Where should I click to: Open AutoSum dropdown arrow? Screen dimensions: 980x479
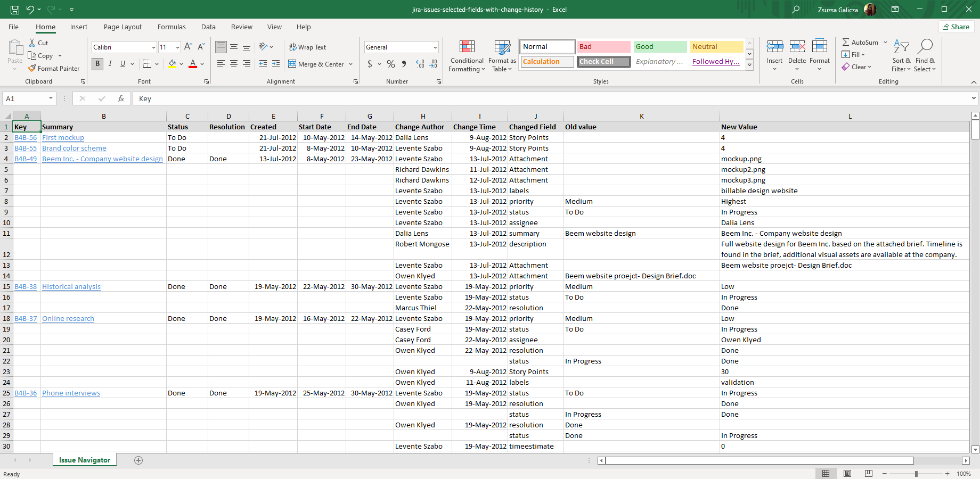point(885,42)
